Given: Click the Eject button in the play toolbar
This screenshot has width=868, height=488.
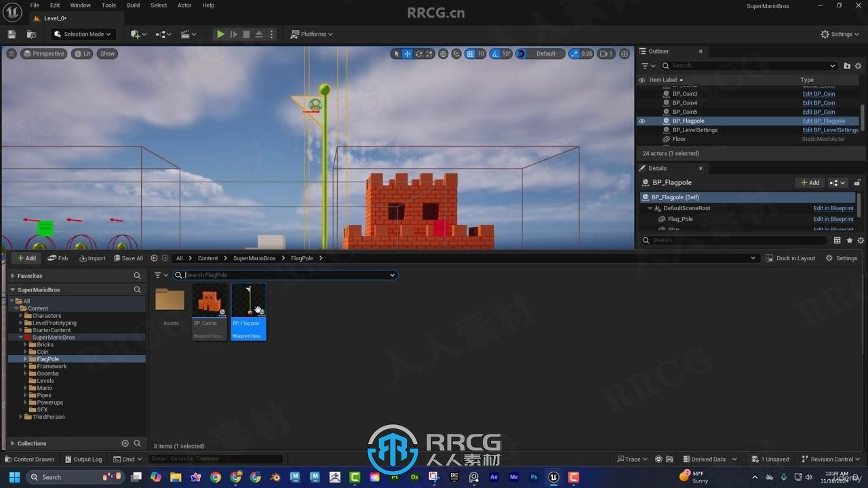Looking at the screenshot, I should 259,34.
